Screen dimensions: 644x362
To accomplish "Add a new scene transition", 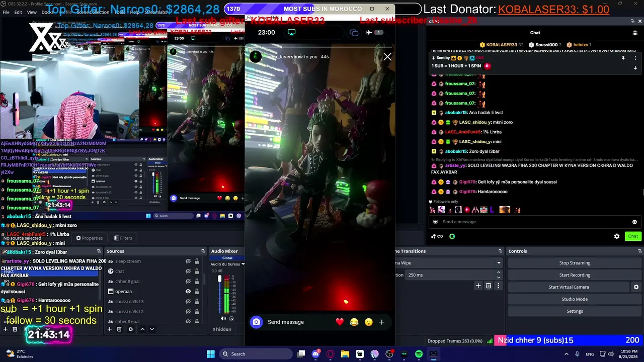I will 478,286.
